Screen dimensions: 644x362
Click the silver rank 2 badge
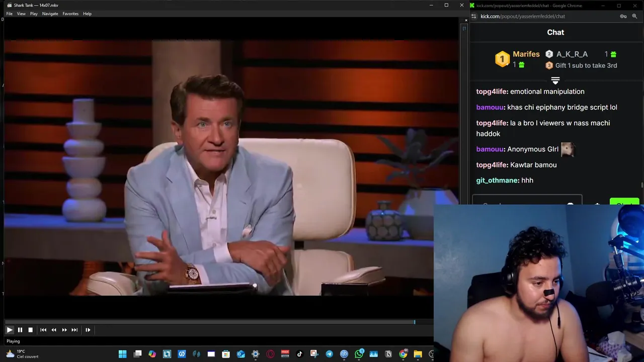pyautogui.click(x=549, y=54)
